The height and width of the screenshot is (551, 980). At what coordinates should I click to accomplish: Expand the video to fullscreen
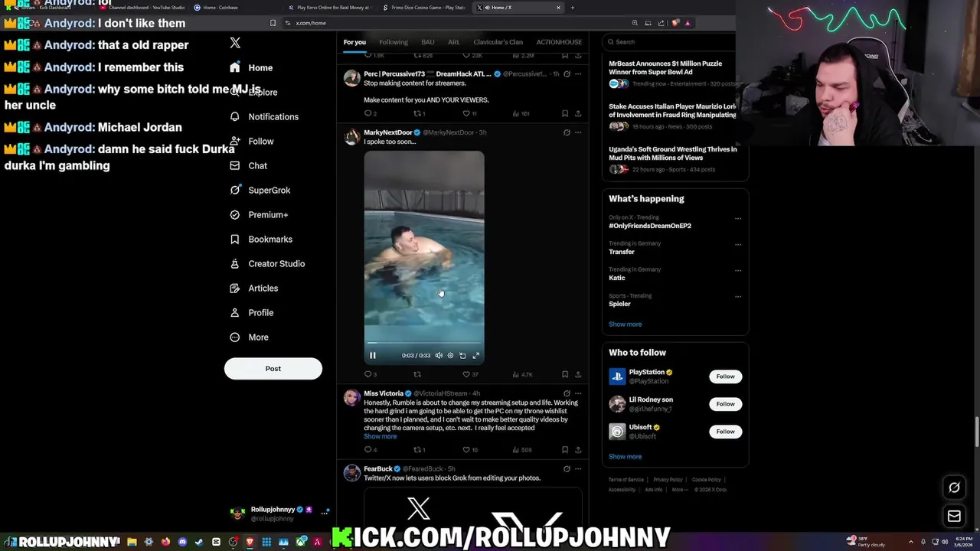coord(475,355)
